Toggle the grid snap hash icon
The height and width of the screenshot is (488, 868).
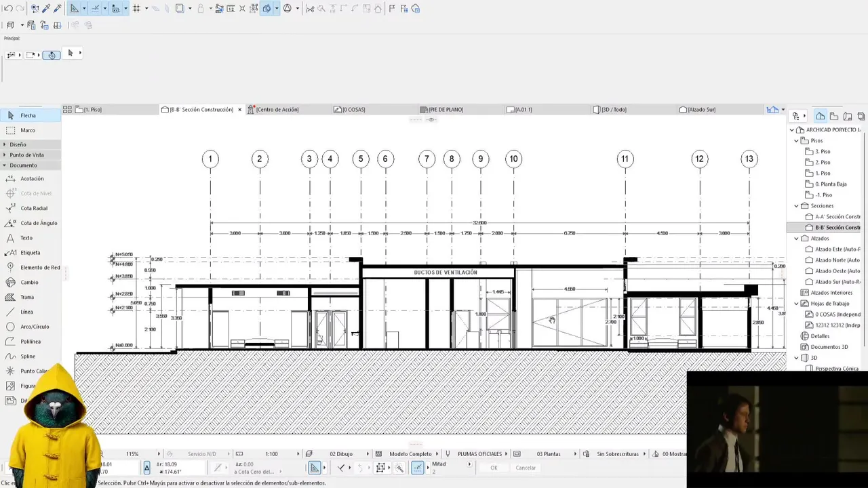136,9
